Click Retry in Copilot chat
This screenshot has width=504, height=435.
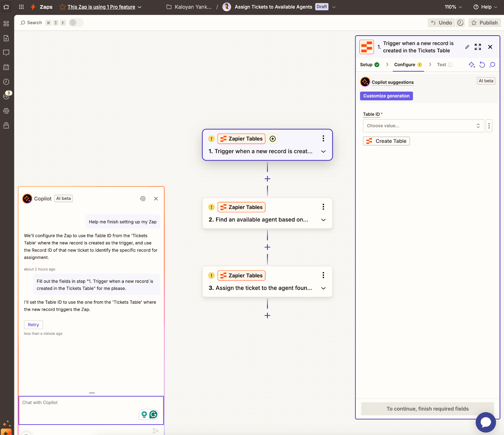(x=33, y=325)
